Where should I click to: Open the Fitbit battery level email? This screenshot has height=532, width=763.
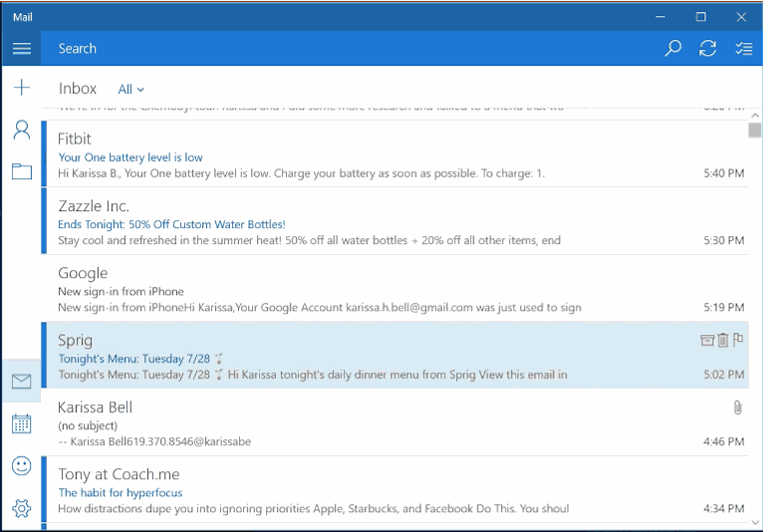pyautogui.click(x=394, y=153)
